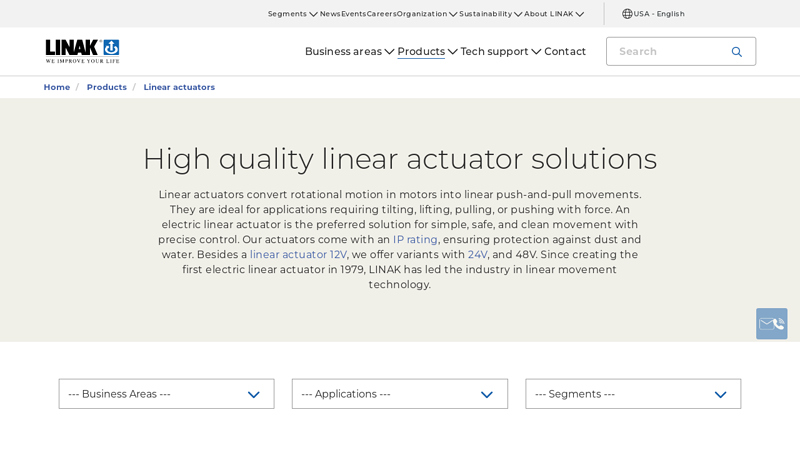Open the Contact page
Image resolution: width=800 pixels, height=450 pixels.
[x=565, y=52]
